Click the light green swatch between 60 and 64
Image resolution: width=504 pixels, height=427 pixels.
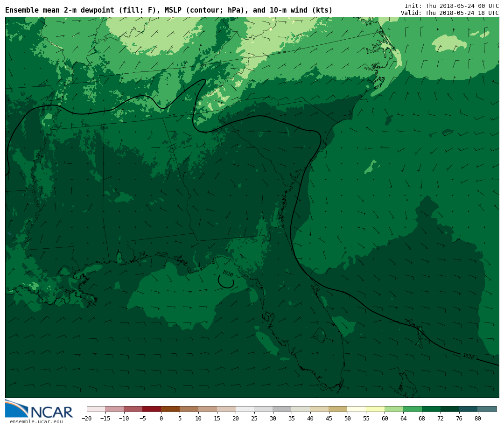tap(394, 409)
